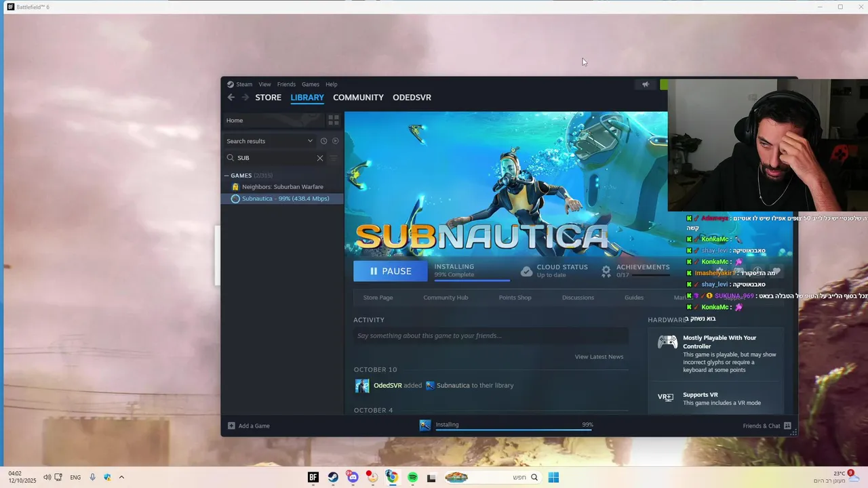Click the Subnautica hero banner image
Image resolution: width=868 pixels, height=488 pixels.
(506, 183)
